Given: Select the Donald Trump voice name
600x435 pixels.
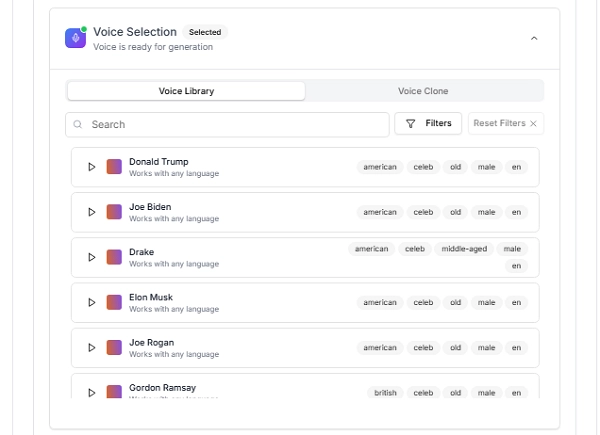Looking at the screenshot, I should [x=159, y=161].
